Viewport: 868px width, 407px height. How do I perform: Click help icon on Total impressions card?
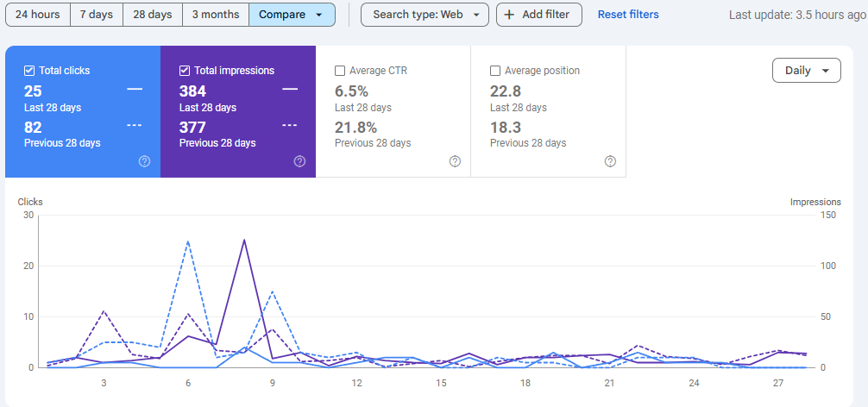coord(299,161)
